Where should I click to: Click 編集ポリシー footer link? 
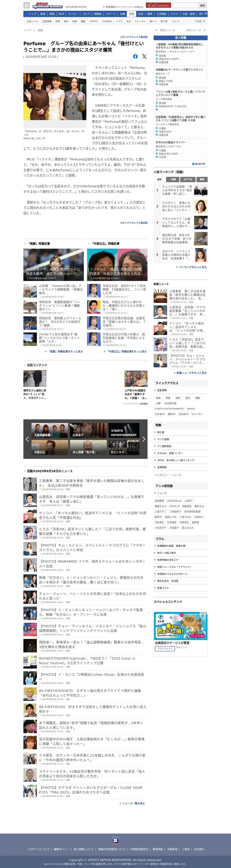[61, 849]
